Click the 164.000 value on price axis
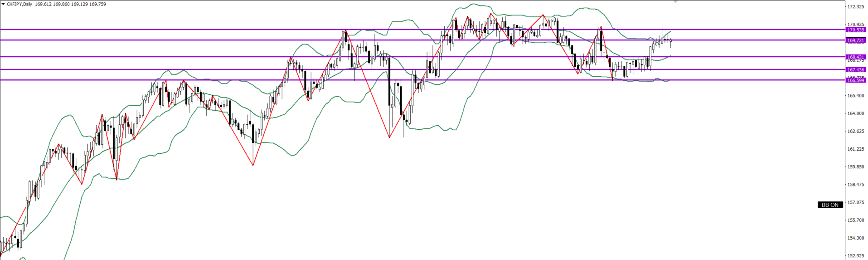Screen dimensions: 868x260 pos(856,113)
